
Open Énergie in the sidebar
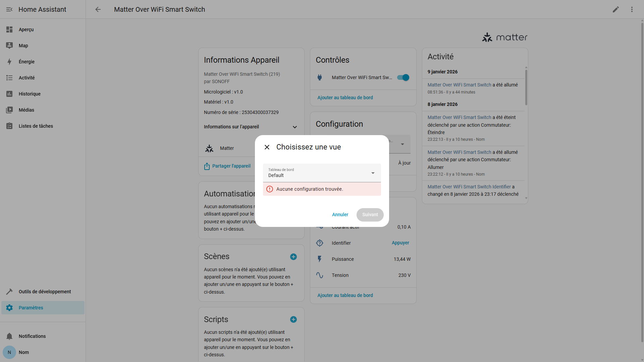tap(27, 62)
